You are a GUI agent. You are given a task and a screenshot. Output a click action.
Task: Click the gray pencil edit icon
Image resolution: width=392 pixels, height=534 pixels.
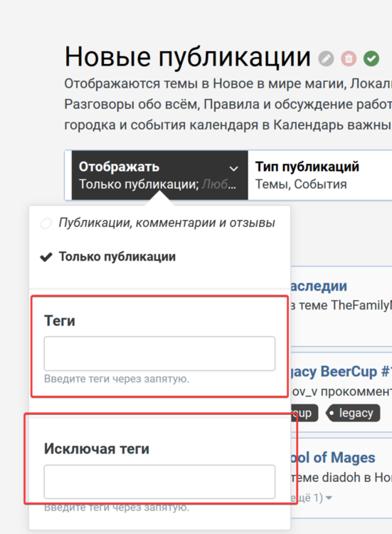coord(326,58)
